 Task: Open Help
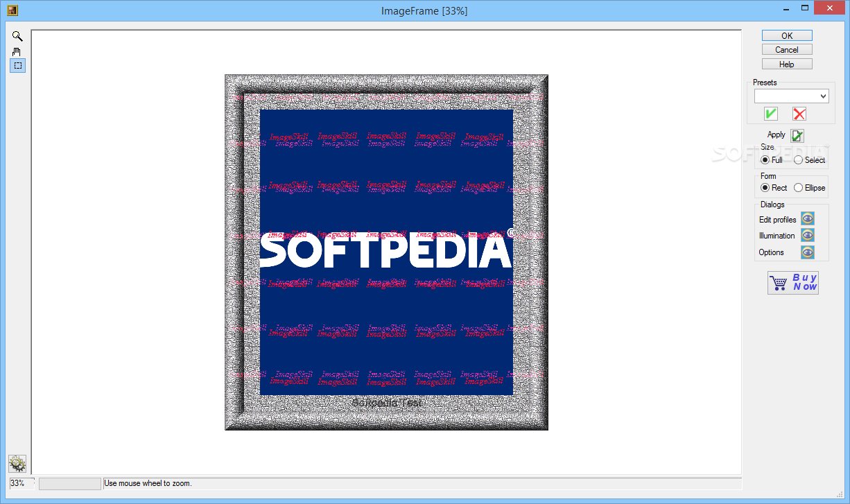(787, 64)
